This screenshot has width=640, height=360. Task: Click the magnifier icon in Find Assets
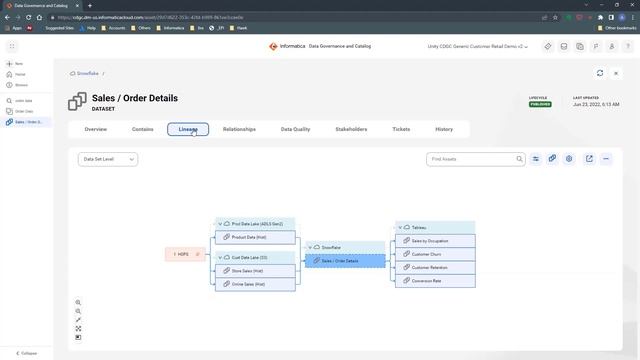click(519, 159)
